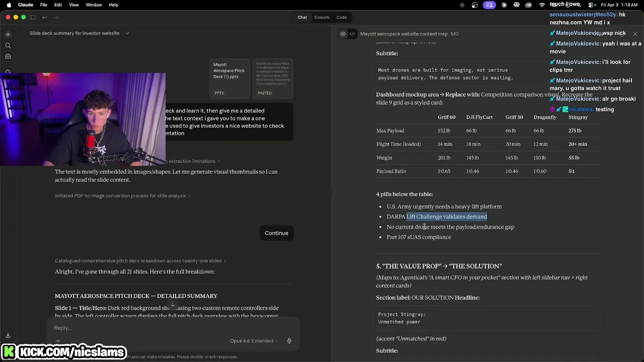Click the Griff 60 column header

(x=446, y=117)
